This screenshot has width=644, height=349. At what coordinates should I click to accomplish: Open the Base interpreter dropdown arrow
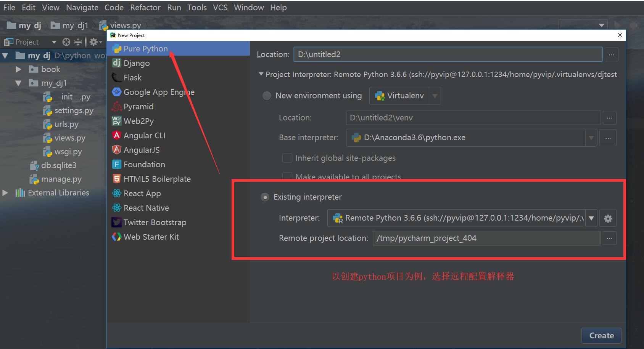(x=591, y=138)
